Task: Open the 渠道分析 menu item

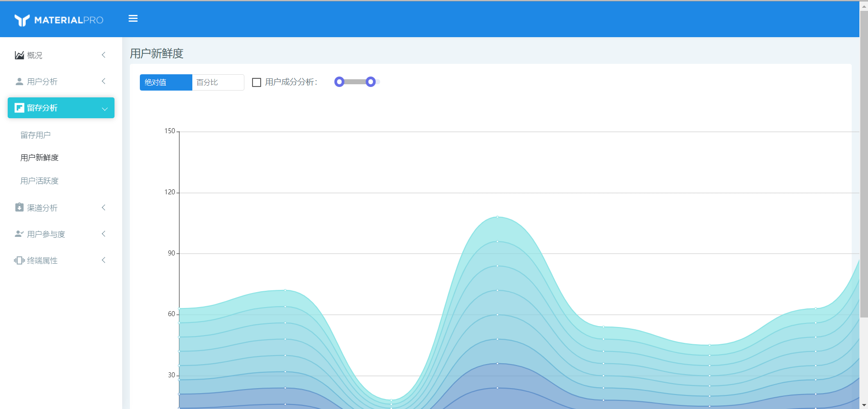Action: click(61, 207)
